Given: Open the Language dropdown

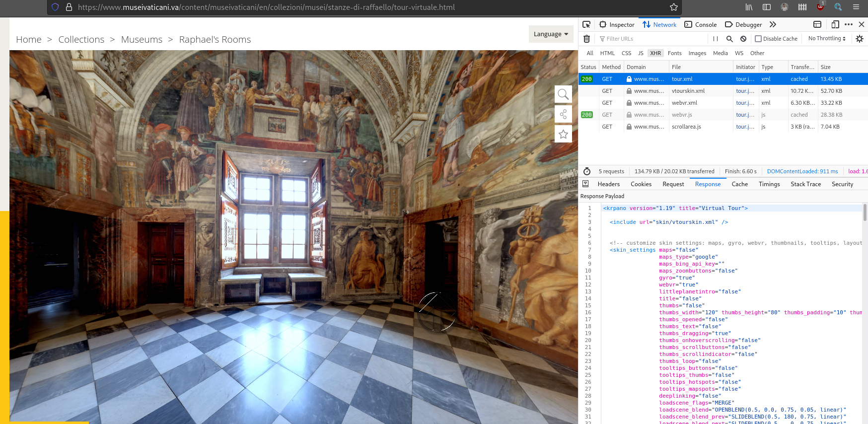Looking at the screenshot, I should [551, 34].
